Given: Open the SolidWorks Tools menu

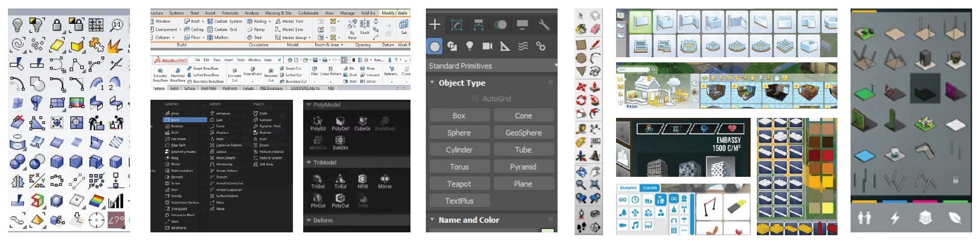Looking at the screenshot, I should tap(240, 60).
